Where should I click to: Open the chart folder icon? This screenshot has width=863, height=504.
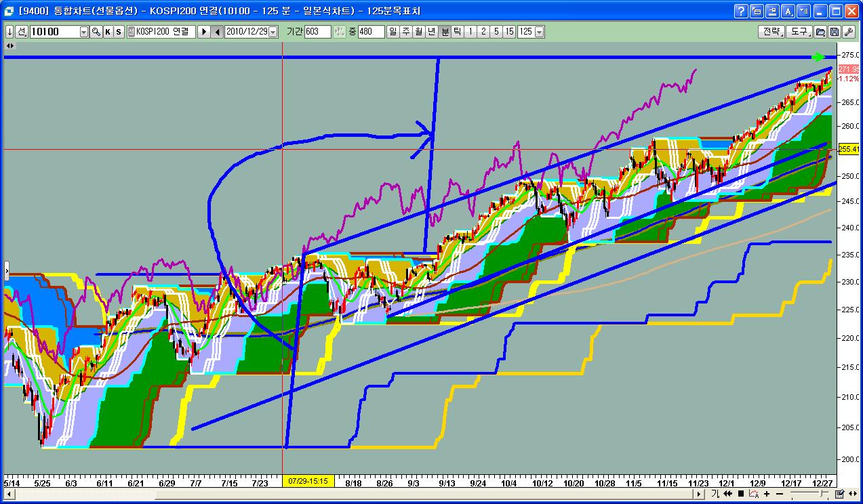coord(820,32)
